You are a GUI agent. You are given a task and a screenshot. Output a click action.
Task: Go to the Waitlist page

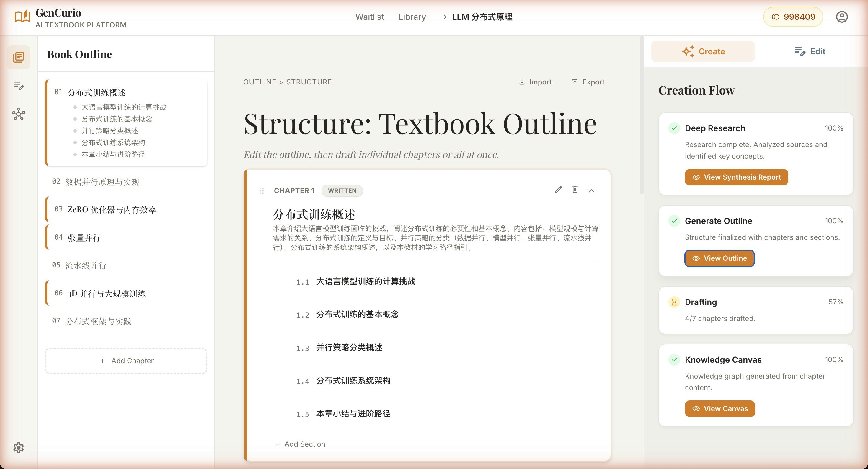[x=370, y=17]
